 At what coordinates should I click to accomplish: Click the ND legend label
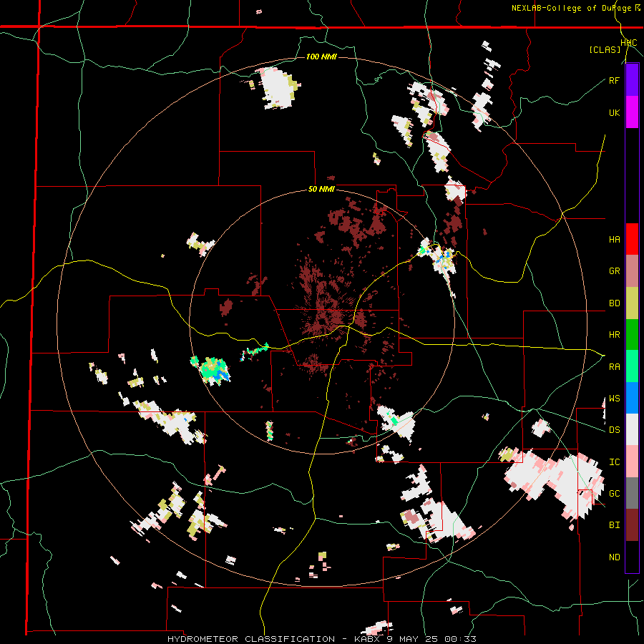tap(614, 557)
